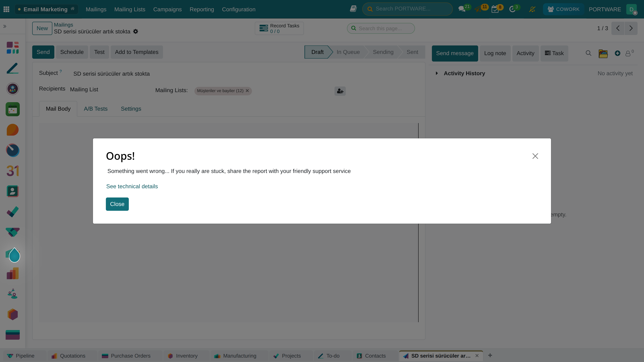Click the In Queue status stage

[348, 52]
